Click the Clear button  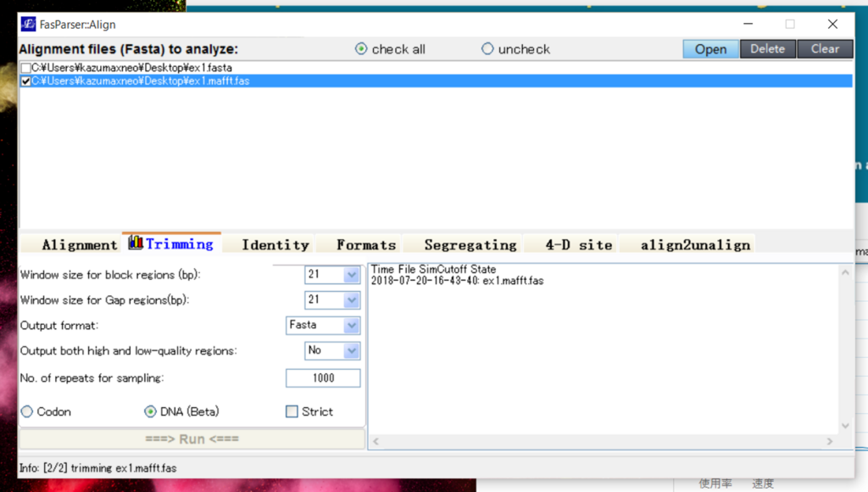pos(825,49)
